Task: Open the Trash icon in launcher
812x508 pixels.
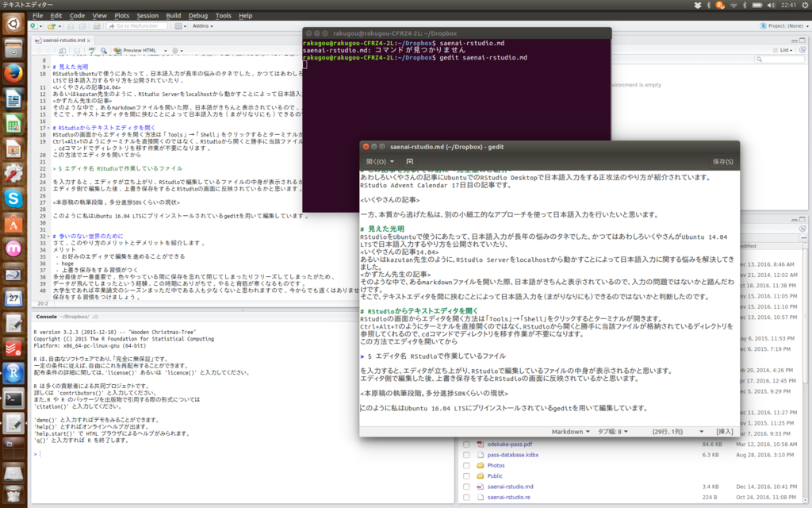Action: (x=13, y=495)
